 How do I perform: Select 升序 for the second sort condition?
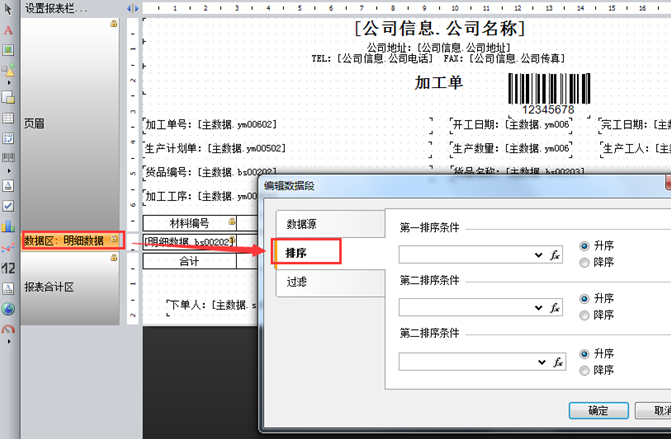coord(584,299)
